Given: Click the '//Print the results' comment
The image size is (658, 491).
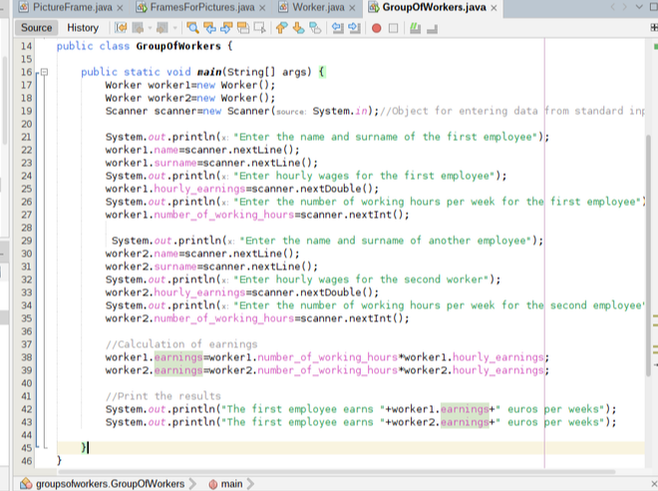Looking at the screenshot, I should pos(163,396).
